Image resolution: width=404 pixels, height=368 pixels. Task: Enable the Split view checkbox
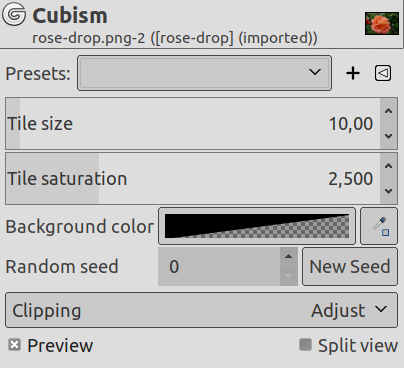coord(305,345)
